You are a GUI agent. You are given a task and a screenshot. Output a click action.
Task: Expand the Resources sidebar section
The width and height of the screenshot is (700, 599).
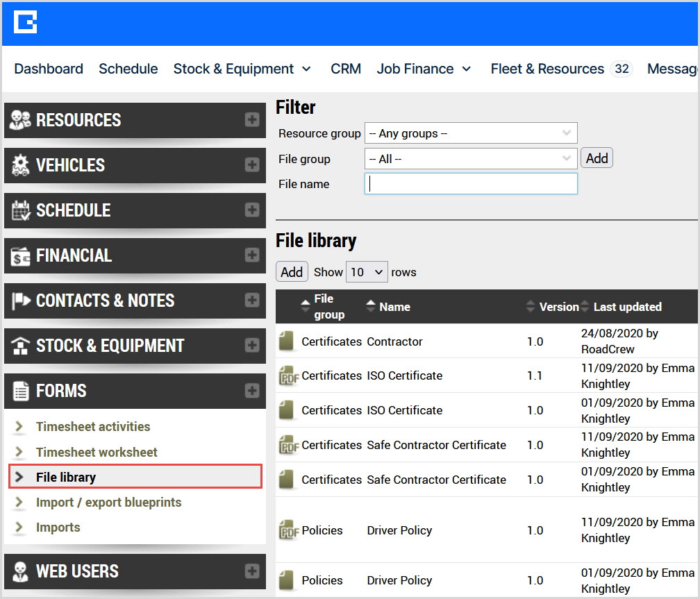pyautogui.click(x=251, y=120)
